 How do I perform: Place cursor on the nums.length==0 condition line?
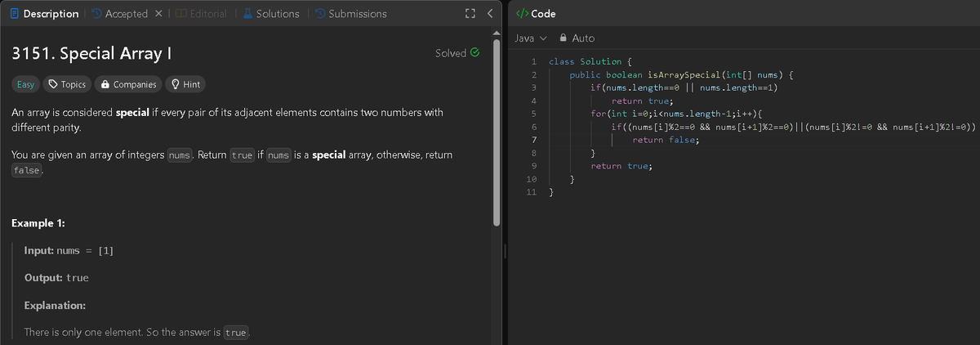coord(684,87)
